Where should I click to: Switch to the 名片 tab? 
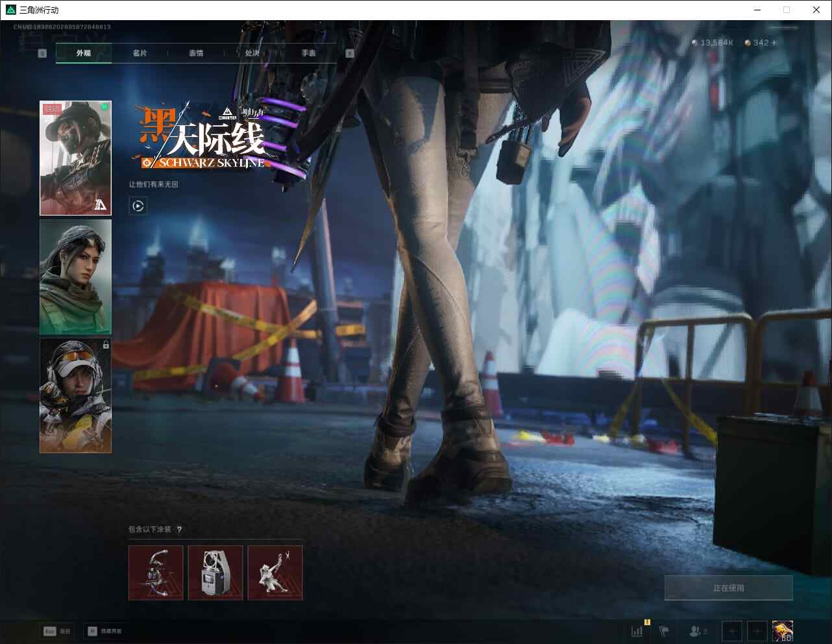coord(140,53)
